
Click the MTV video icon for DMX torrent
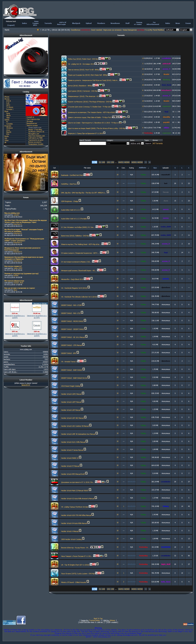55,192
